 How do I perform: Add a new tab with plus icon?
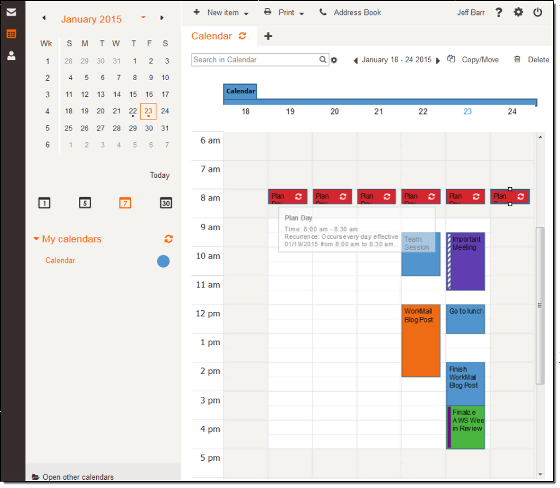[268, 36]
